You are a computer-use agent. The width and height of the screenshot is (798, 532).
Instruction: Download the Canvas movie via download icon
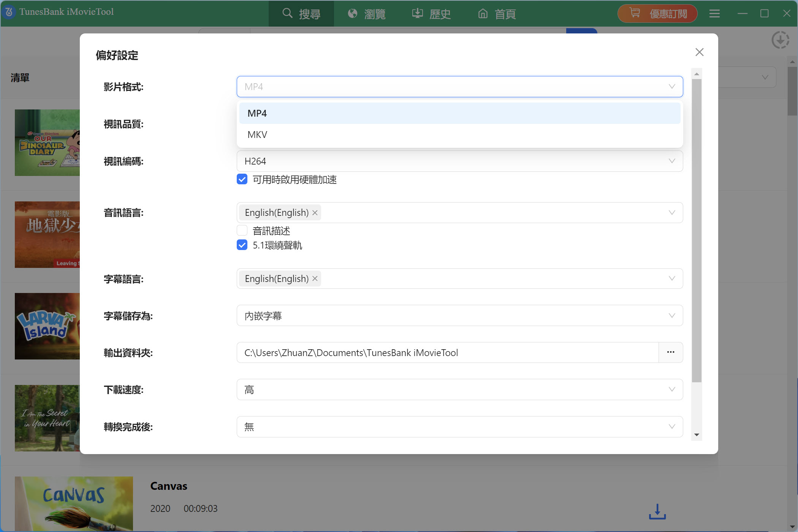pyautogui.click(x=657, y=511)
